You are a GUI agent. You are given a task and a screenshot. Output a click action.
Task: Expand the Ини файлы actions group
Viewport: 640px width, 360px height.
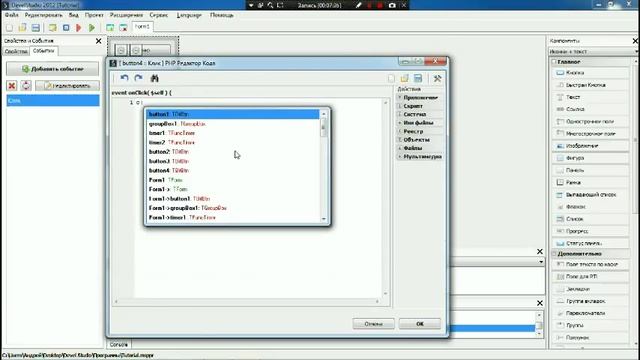point(420,123)
